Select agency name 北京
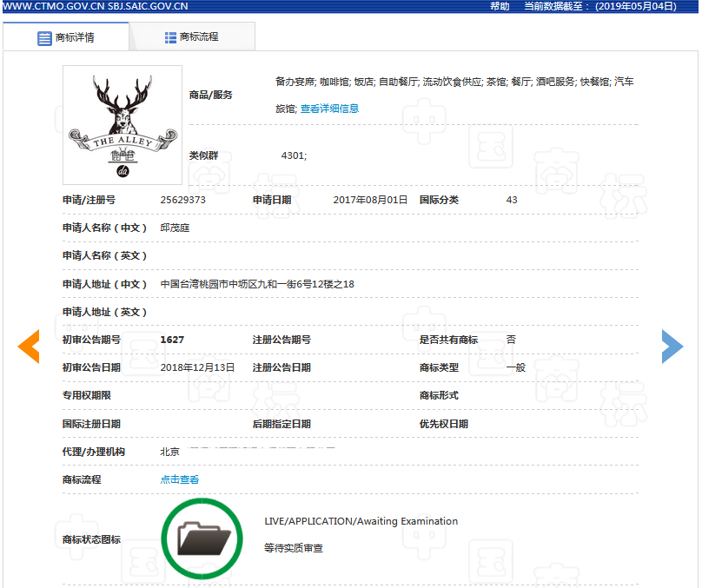This screenshot has height=588, width=702. point(169,452)
